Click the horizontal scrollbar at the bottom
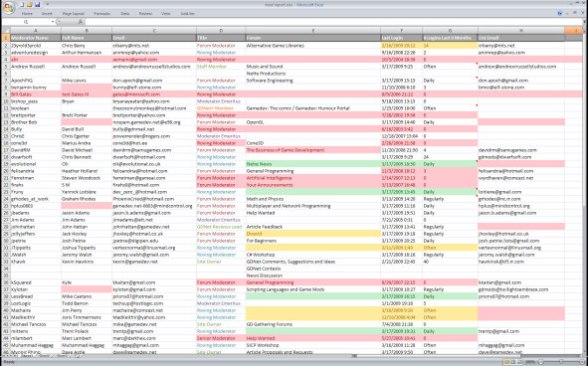The width and height of the screenshot is (588, 366). [x=439, y=355]
